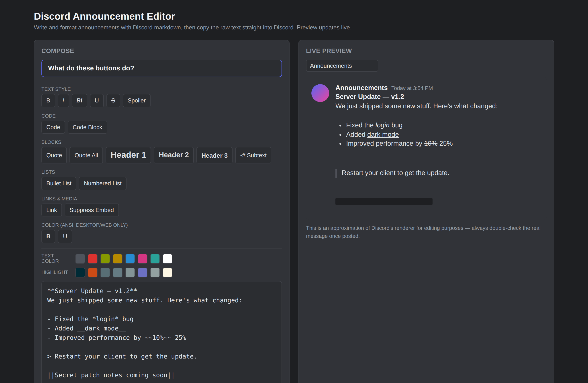Pick the gold yellow text color swatch
This screenshot has height=383, width=588.
click(x=118, y=259)
